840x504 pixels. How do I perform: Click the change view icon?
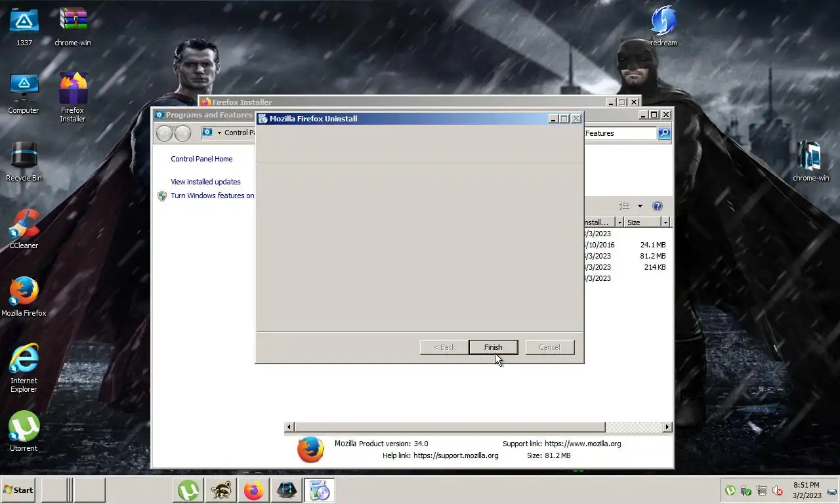point(624,206)
